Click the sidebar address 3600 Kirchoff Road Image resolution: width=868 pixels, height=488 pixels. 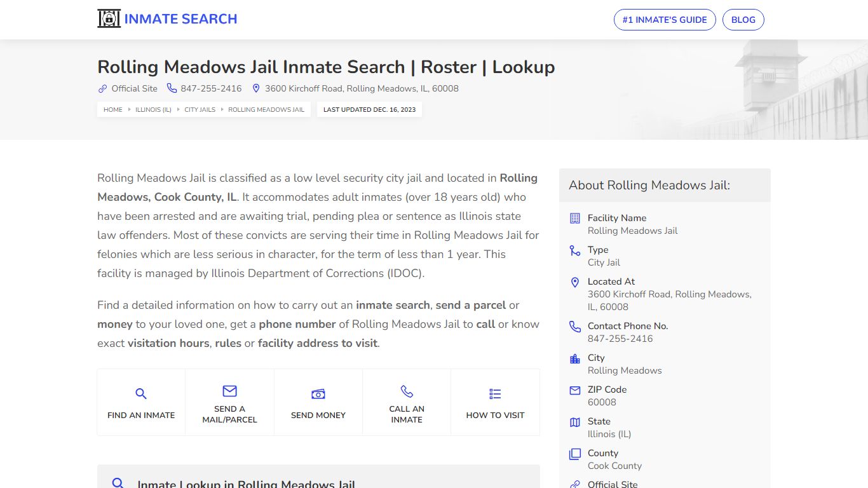670,301
